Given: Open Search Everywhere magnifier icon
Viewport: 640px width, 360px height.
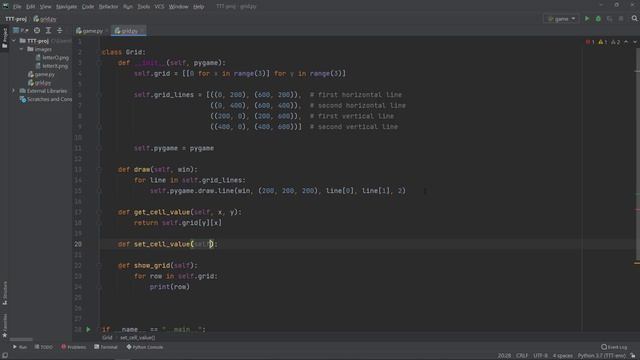Looking at the screenshot, I should (634, 19).
